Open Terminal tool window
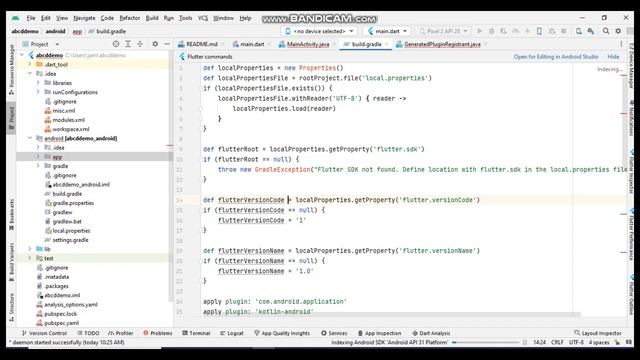The height and width of the screenshot is (360, 640). [x=196, y=333]
